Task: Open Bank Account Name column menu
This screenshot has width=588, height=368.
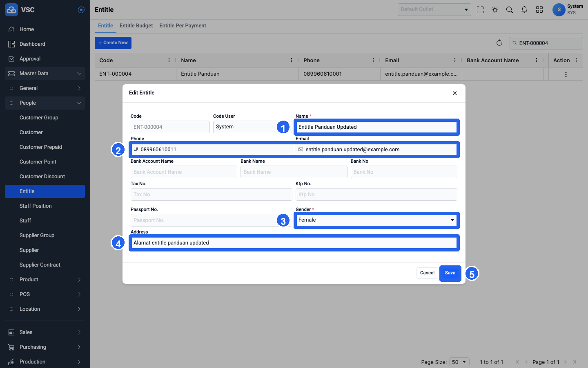Action: coord(537,60)
